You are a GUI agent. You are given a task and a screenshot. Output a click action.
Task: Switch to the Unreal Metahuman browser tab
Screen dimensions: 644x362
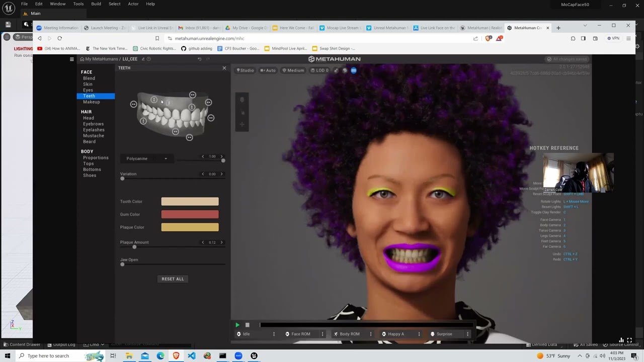click(387, 28)
